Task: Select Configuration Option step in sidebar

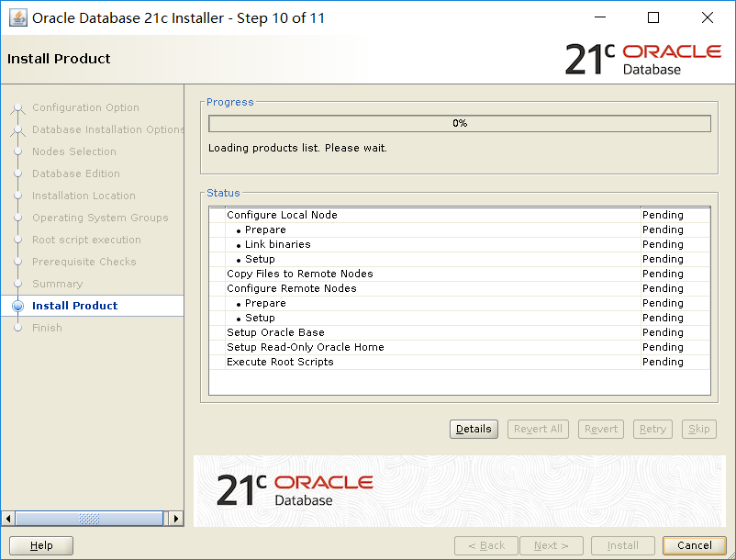Action: tap(85, 107)
